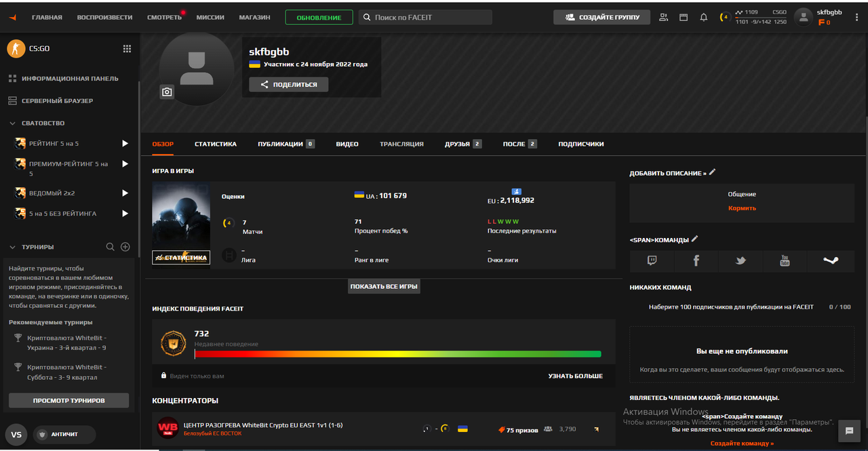Connect the YouTube account icon
The width and height of the screenshot is (868, 451).
pyautogui.click(x=785, y=260)
